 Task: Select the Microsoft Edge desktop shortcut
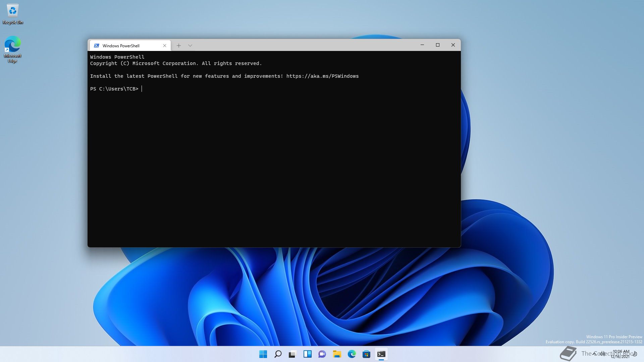tap(13, 49)
